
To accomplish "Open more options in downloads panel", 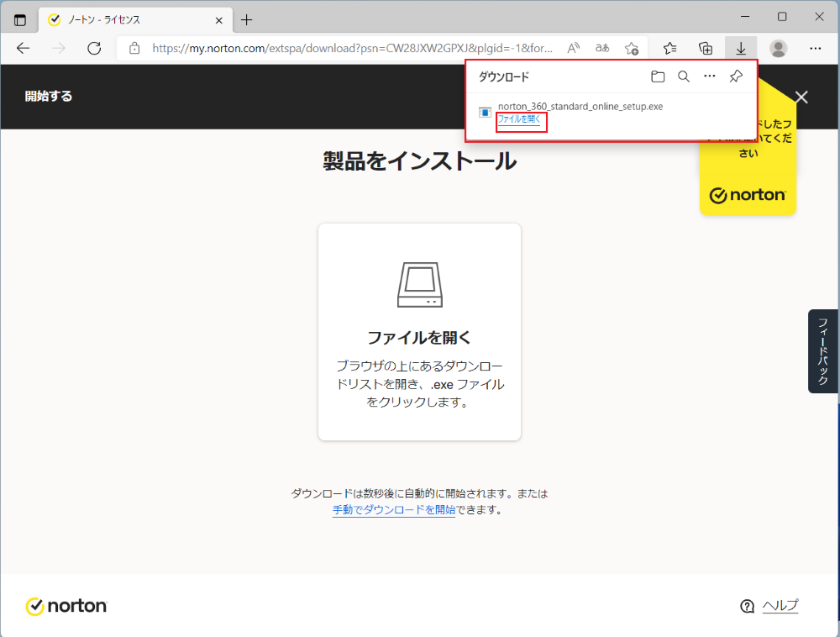I will tap(710, 76).
